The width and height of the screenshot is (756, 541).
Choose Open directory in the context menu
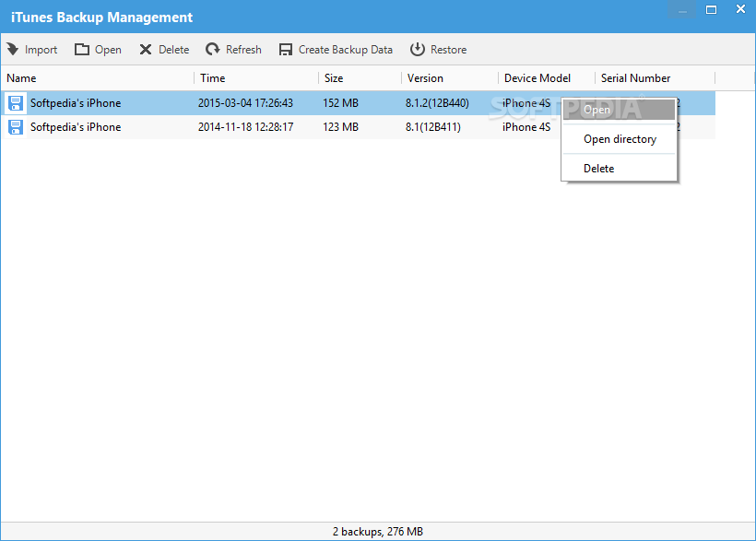click(x=619, y=139)
